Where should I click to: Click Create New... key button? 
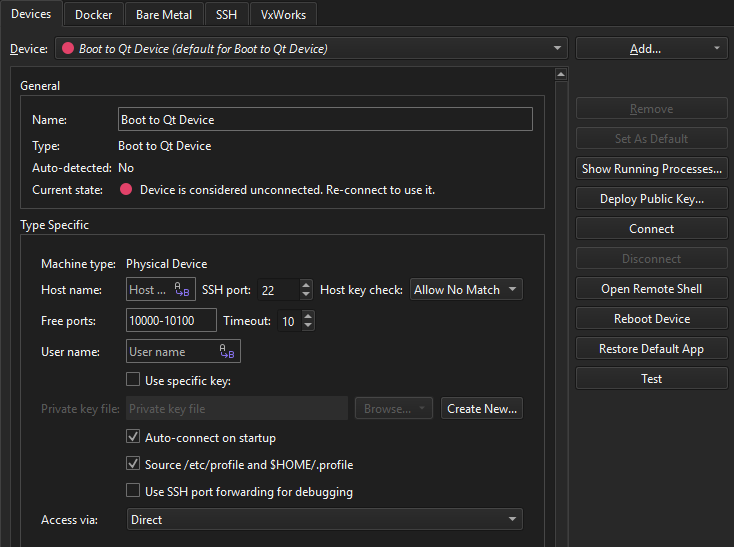[482, 408]
